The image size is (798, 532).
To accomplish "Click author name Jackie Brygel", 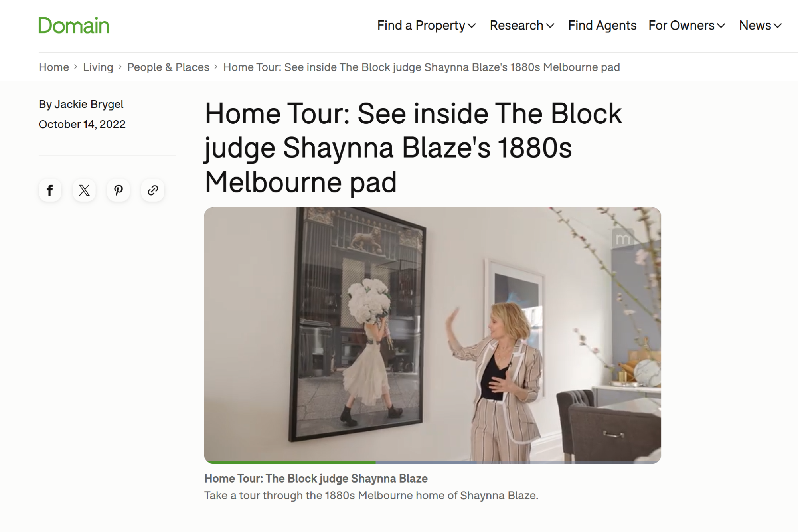I will tap(89, 104).
